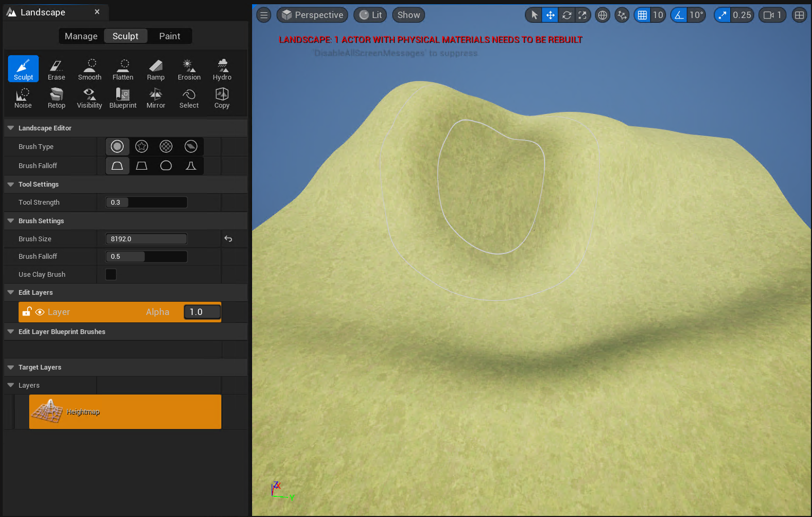Select the Flatten tool
Viewport: 812px width, 517px height.
point(123,69)
